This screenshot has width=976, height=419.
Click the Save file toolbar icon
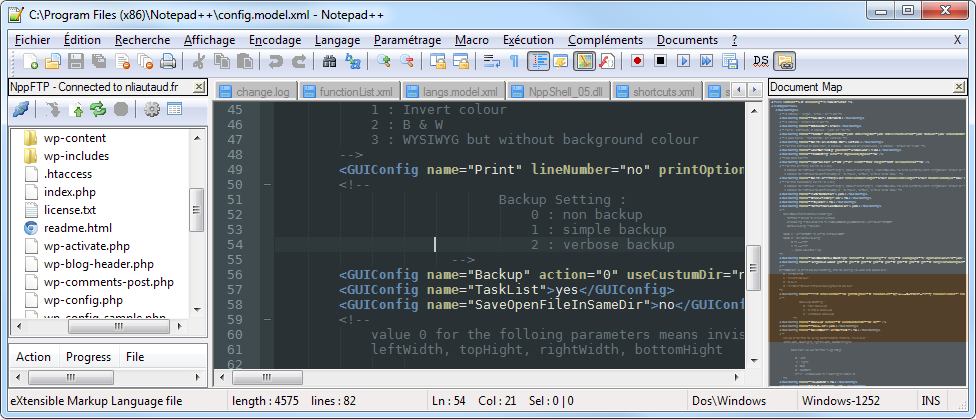click(76, 62)
